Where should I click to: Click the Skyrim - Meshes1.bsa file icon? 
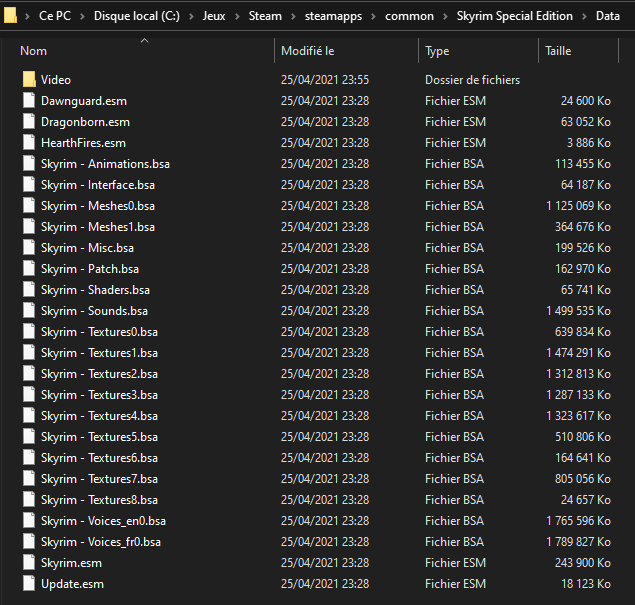tap(29, 227)
